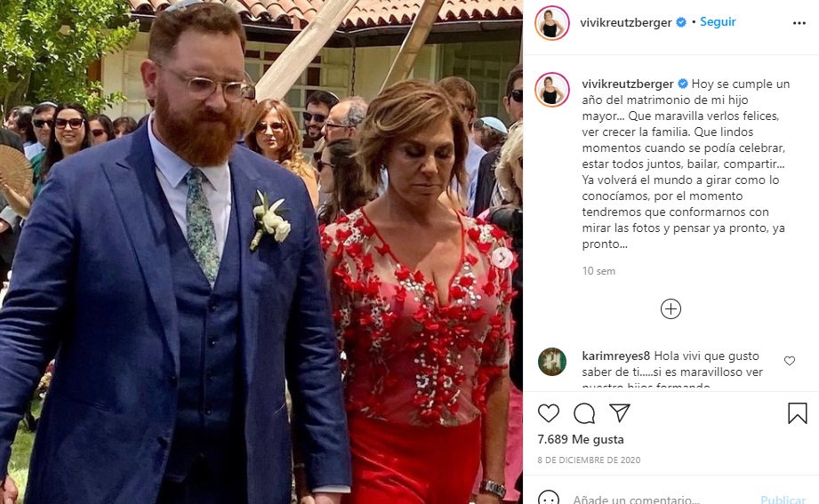Like karimreyes8's comment with small heart
Image resolution: width=819 pixels, height=504 pixels.
790,361
